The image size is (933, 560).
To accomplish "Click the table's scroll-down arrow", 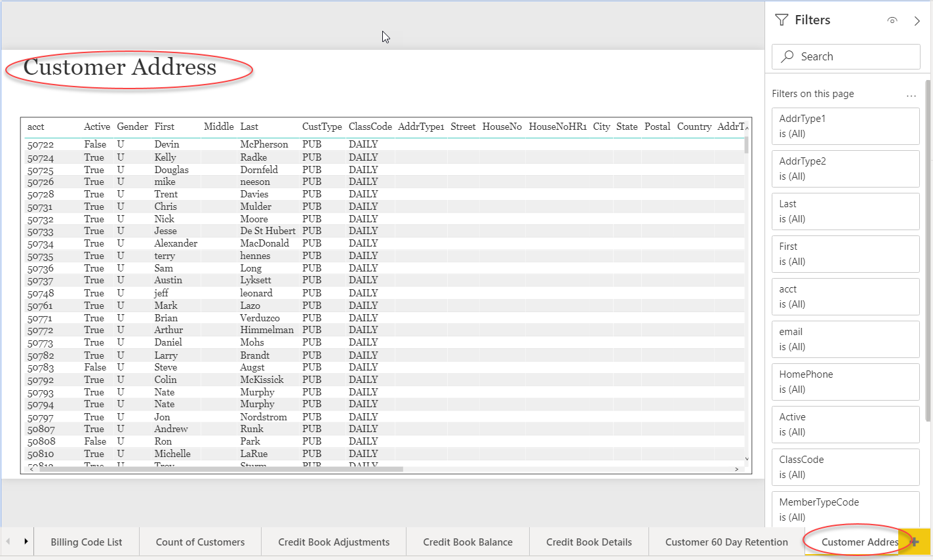I will [747, 459].
